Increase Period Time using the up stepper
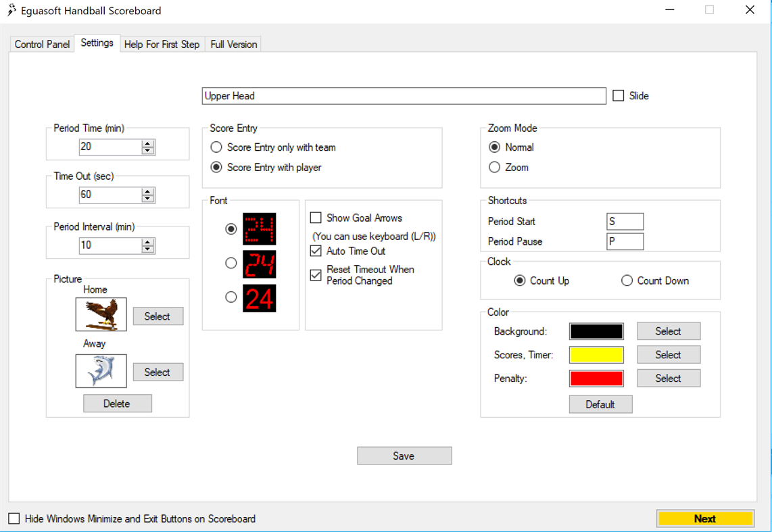 click(147, 143)
